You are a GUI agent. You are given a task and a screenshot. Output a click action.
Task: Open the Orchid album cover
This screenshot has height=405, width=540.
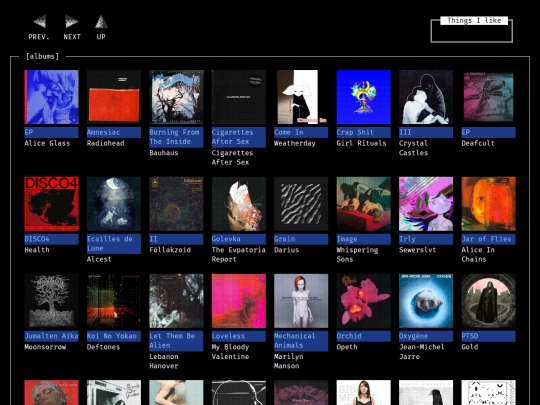tap(364, 301)
